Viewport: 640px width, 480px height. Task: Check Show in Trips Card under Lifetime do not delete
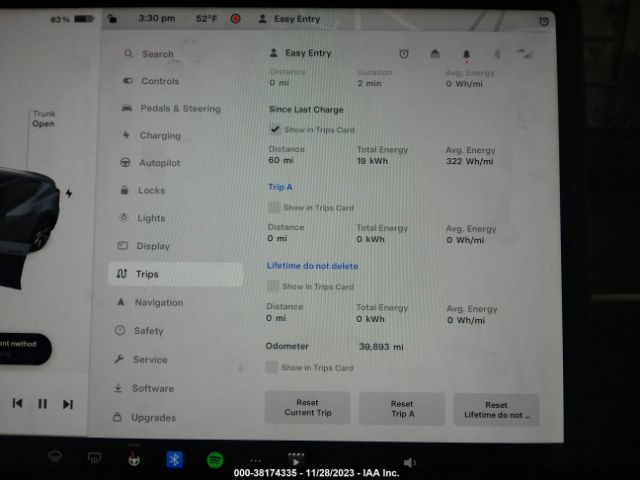coord(273,286)
